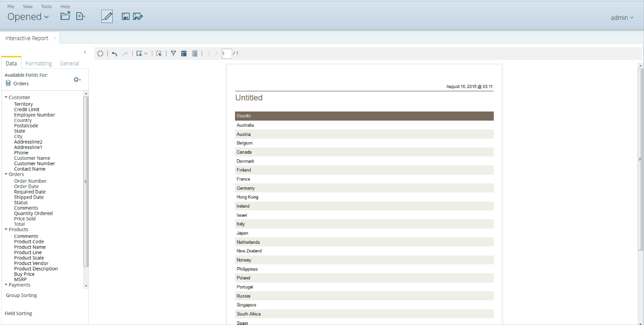Click the Redo arrow icon
This screenshot has height=325, width=644.
pos(125,54)
